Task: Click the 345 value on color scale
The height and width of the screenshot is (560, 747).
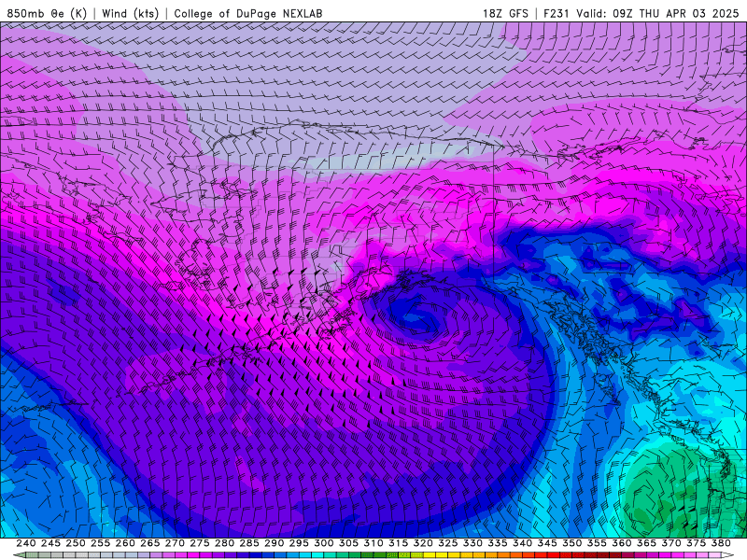Action: (x=547, y=543)
